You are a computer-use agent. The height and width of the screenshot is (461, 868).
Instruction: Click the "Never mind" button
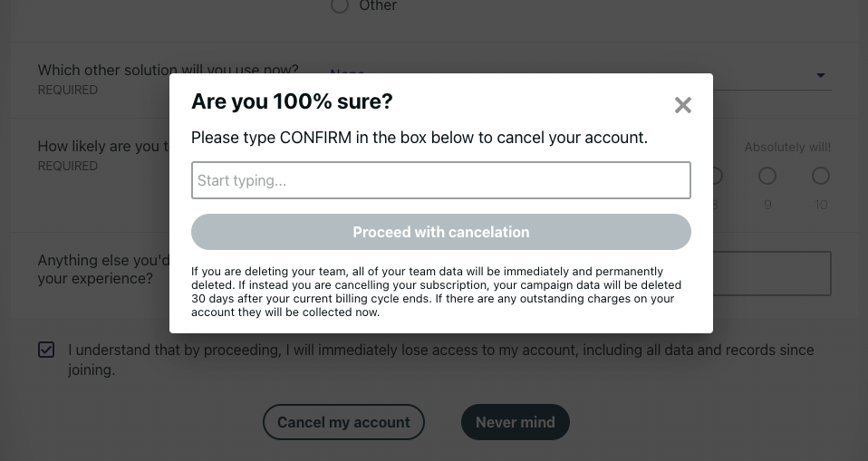coord(516,422)
